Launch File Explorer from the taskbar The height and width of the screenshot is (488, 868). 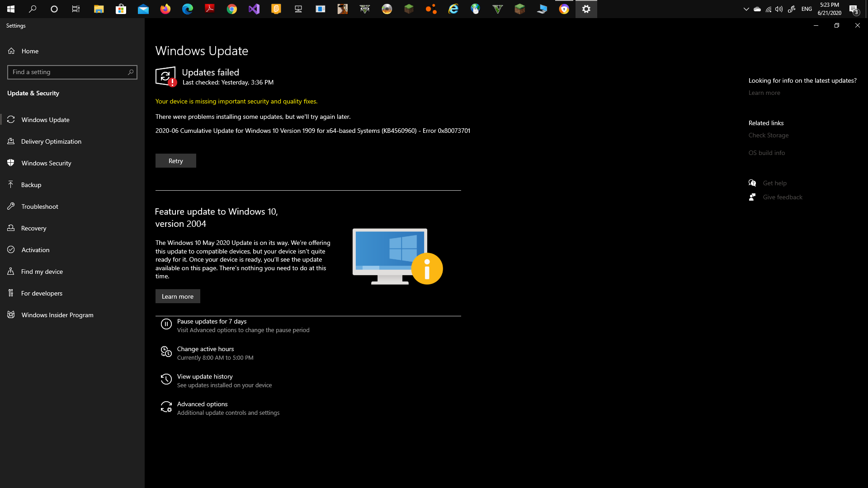99,9
